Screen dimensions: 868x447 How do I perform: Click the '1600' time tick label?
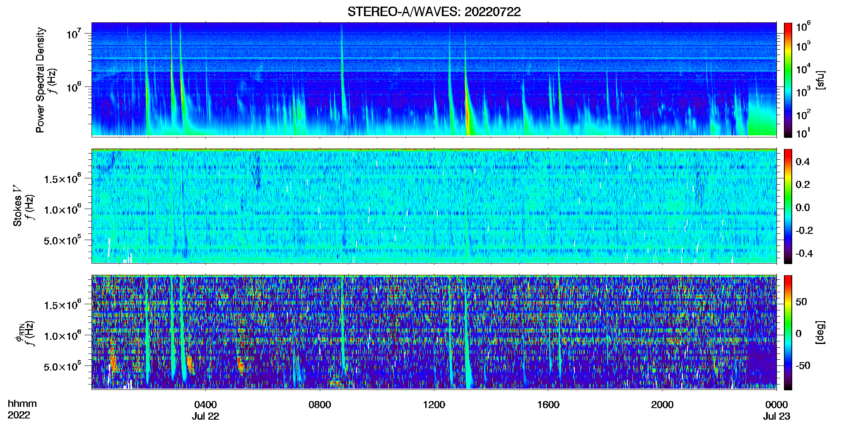(x=548, y=405)
